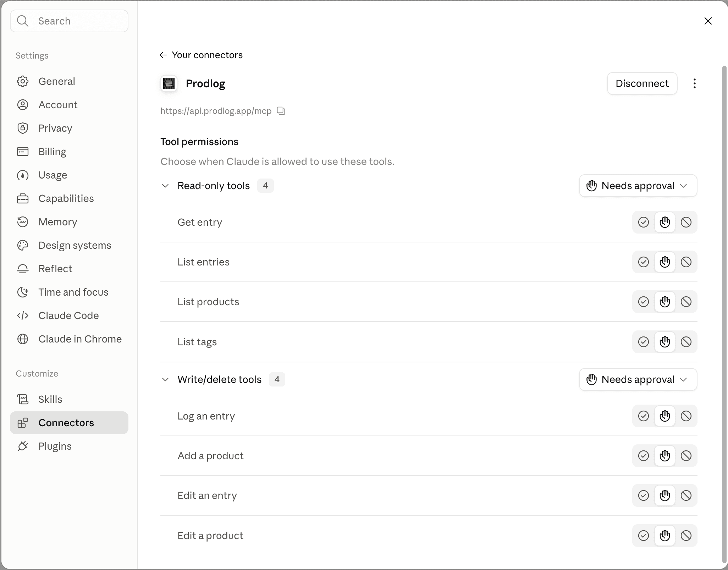
Task: Collapse the Read-only tools section
Action: tap(165, 186)
